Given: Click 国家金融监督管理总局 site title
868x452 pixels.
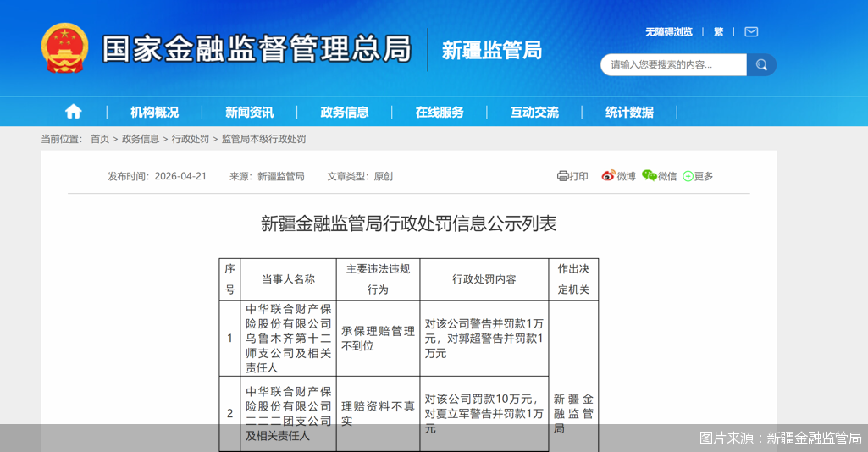Looking at the screenshot, I should click(x=257, y=49).
